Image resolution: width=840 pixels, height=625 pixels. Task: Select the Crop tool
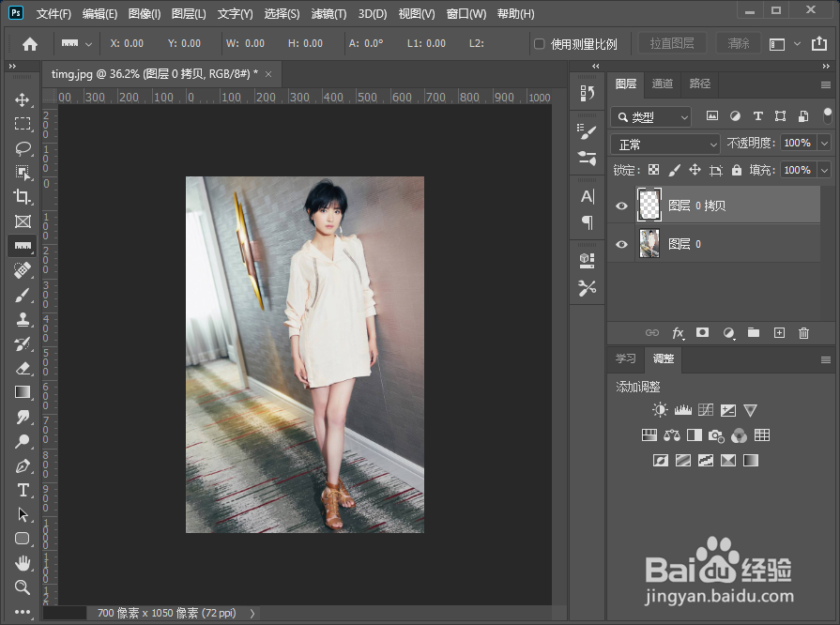22,197
